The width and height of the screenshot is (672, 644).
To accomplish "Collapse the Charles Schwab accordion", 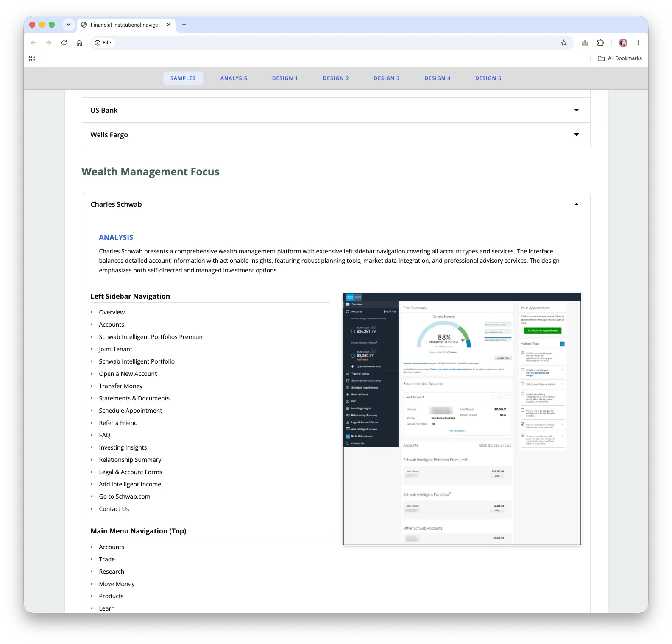I will pyautogui.click(x=336, y=204).
